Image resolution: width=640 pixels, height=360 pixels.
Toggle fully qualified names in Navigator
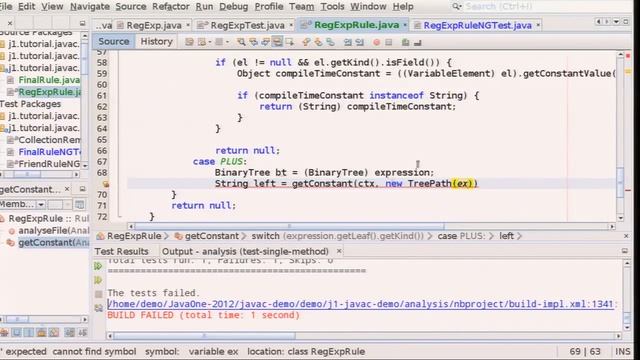pos(69,333)
